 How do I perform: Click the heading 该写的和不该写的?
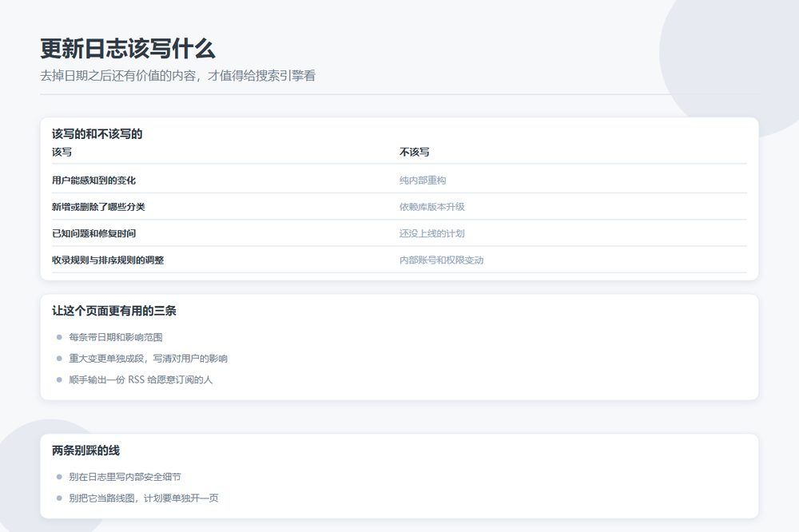click(x=97, y=134)
